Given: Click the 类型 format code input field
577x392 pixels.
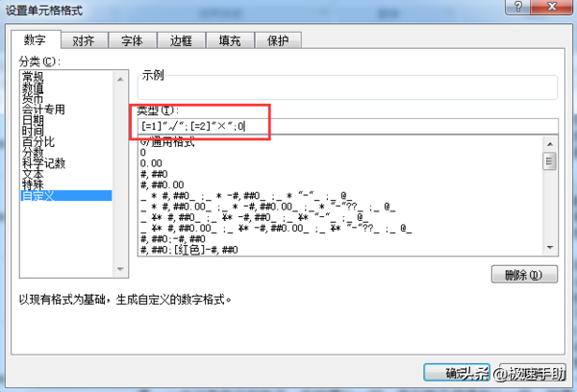Looking at the screenshot, I should [348, 126].
